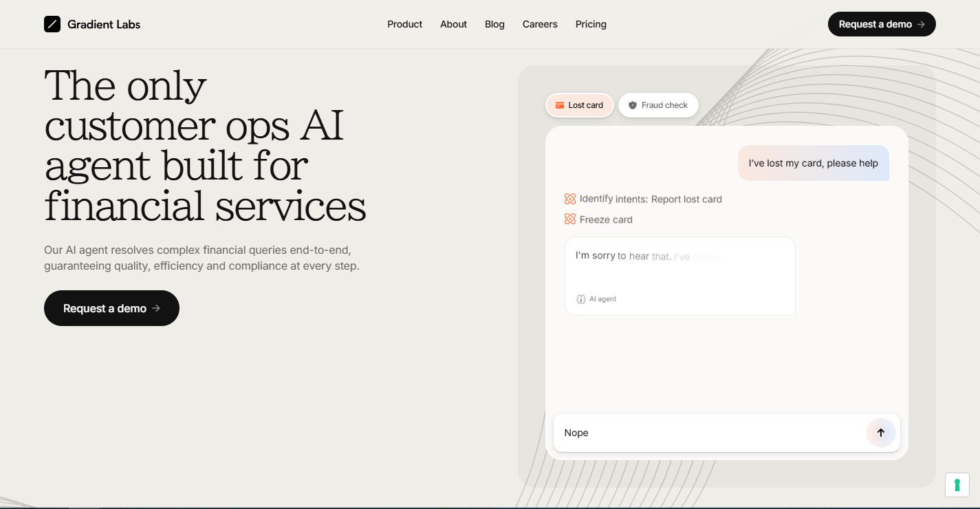Click the "I've lost my card, please help" message
The image size is (980, 509).
(x=814, y=163)
